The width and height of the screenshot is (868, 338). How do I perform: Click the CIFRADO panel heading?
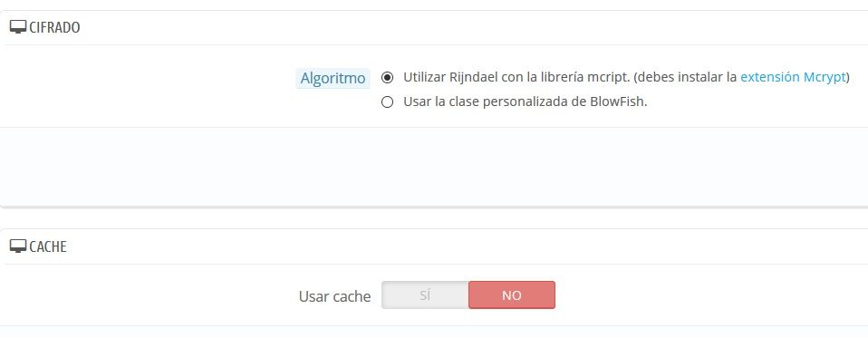54,28
